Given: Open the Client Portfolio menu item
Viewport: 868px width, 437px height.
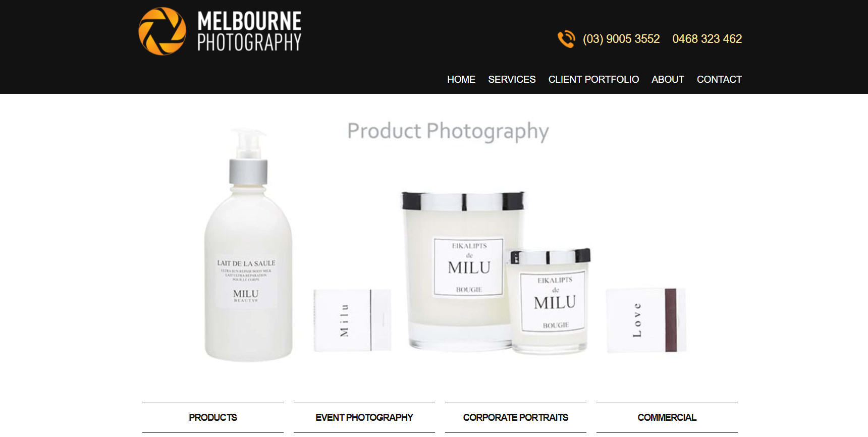Looking at the screenshot, I should 593,79.
